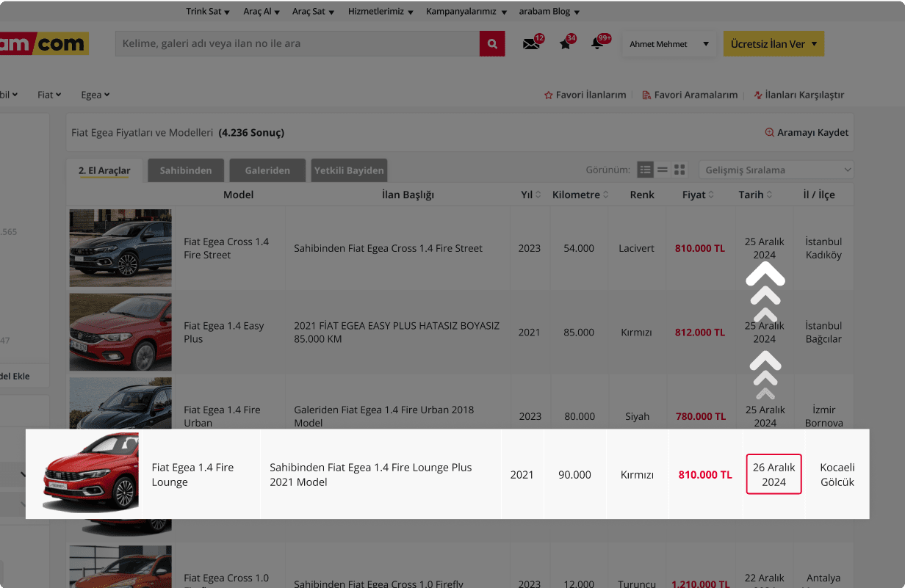Open favorites star icon with 34 badge
Screen dimensions: 905x588
coord(565,44)
